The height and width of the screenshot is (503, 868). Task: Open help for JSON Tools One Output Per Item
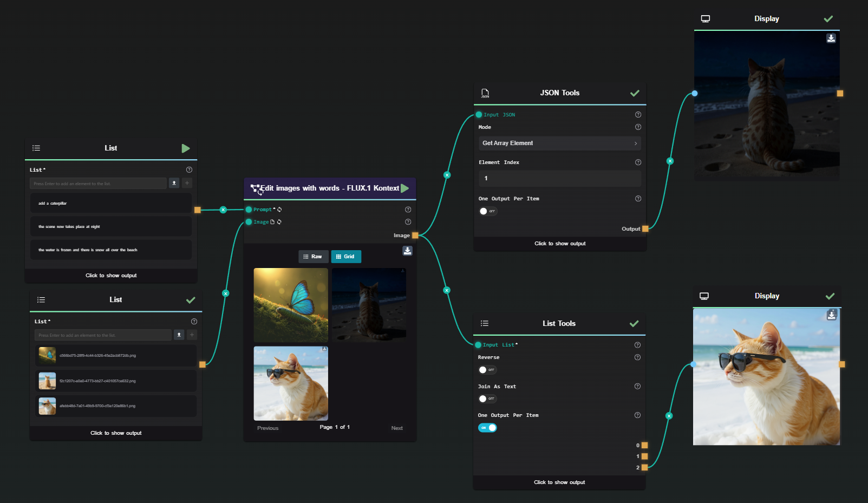pos(638,199)
